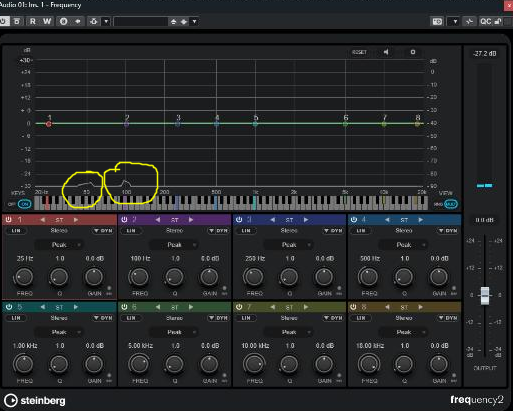
Task: Toggle band 4 power button
Action: pos(354,219)
